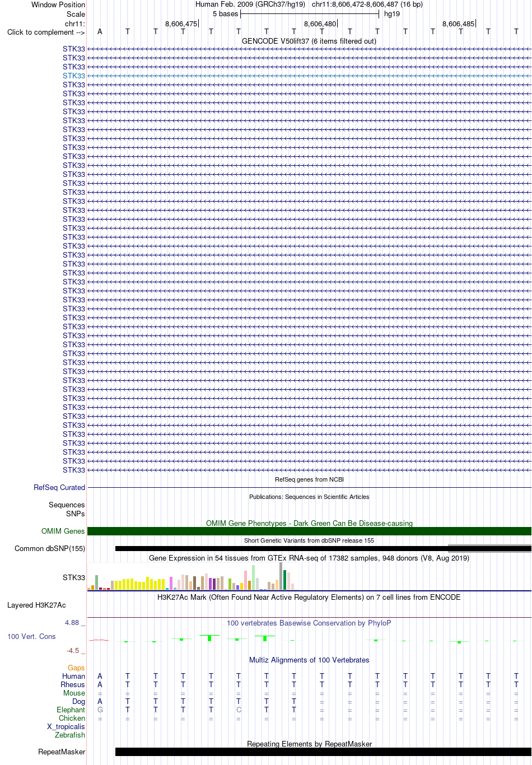Click the "Rhesus" species label
The image size is (532, 765).
73,684
